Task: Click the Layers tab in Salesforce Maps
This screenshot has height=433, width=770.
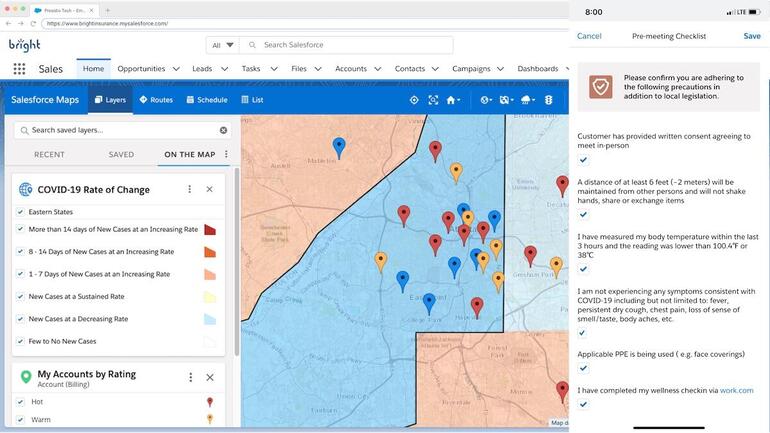Action: click(110, 100)
